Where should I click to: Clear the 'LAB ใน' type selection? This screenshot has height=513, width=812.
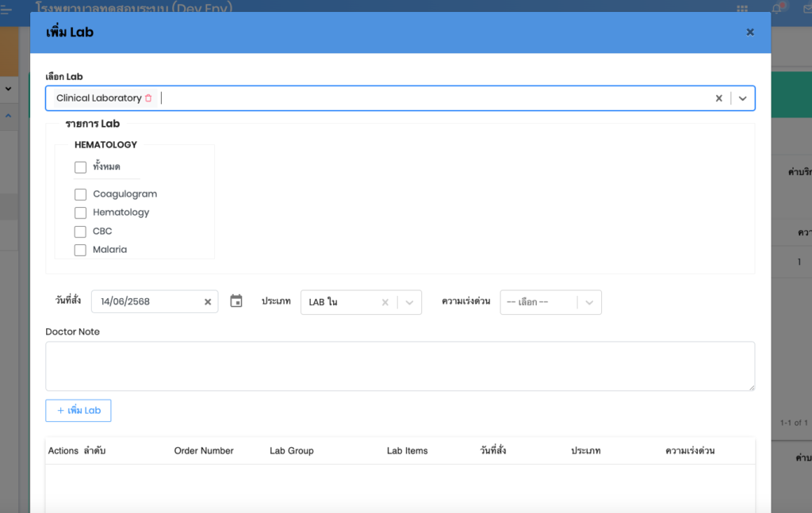click(x=385, y=302)
